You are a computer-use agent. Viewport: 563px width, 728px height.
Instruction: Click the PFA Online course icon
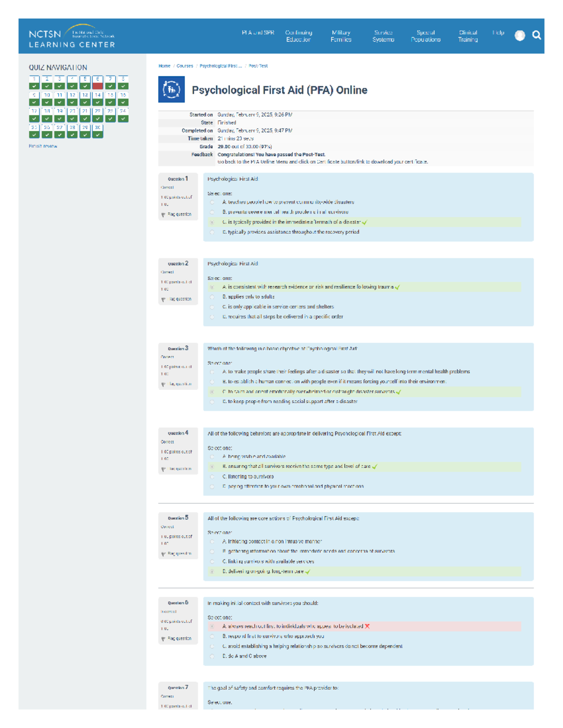pos(171,90)
